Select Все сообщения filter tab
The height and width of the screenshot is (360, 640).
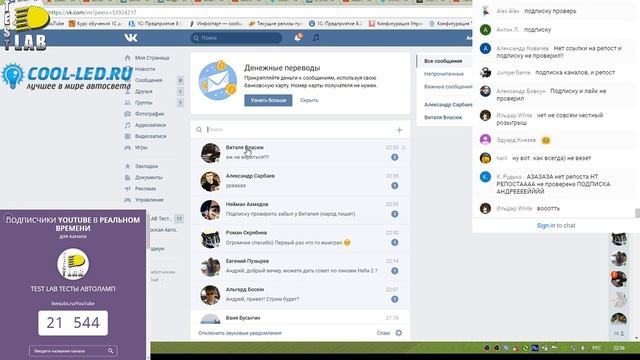443,61
